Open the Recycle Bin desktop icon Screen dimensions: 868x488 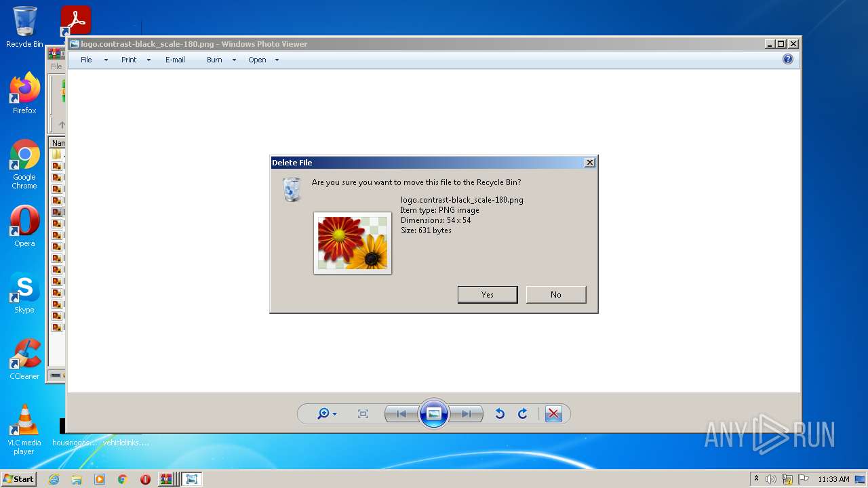(24, 27)
